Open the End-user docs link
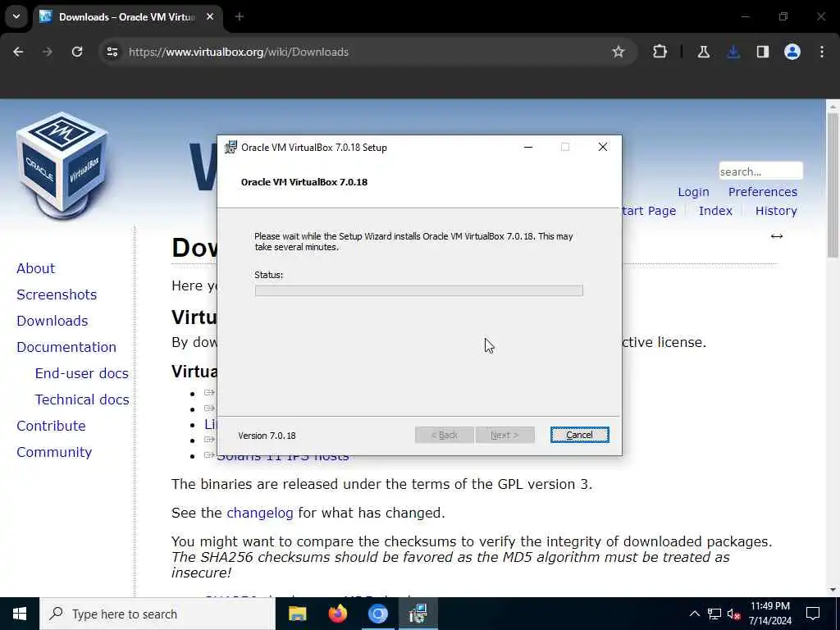Viewport: 840px width, 630px height. pyautogui.click(x=82, y=373)
